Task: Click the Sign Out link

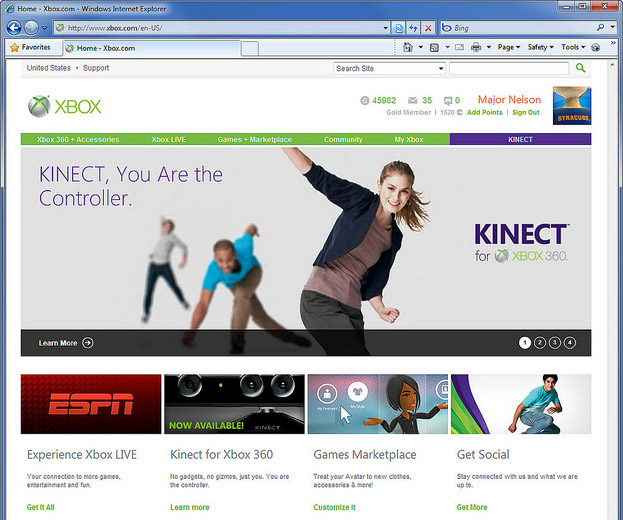Action: click(526, 113)
